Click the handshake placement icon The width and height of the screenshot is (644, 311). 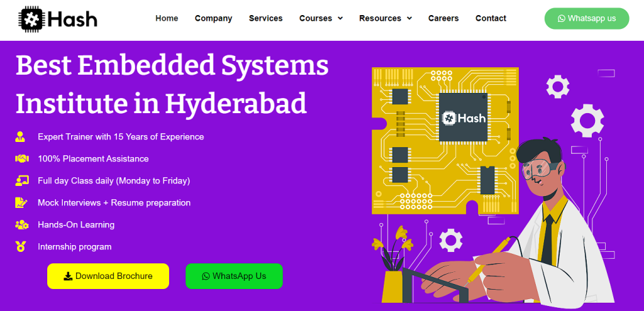pyautogui.click(x=21, y=158)
